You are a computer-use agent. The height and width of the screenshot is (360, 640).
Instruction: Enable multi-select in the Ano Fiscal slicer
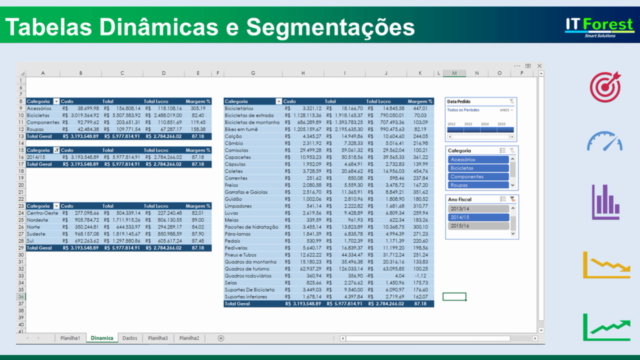pos(502,199)
